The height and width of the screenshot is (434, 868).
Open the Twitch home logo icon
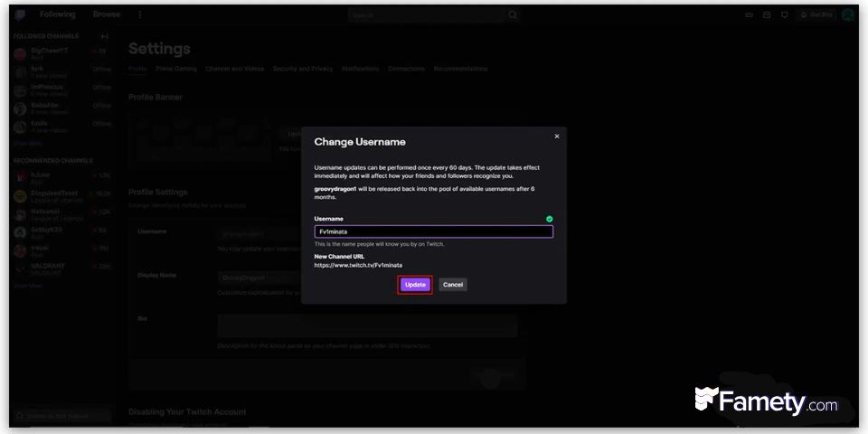pos(21,15)
